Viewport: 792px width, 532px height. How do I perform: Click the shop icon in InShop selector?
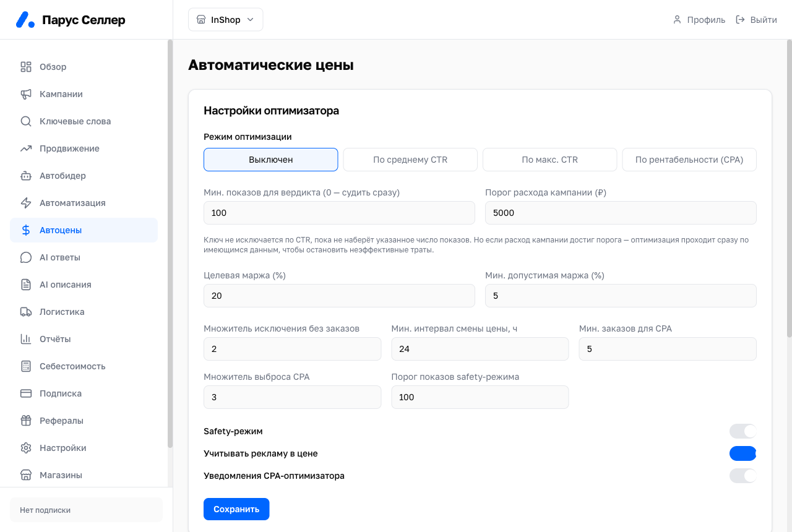click(x=201, y=20)
